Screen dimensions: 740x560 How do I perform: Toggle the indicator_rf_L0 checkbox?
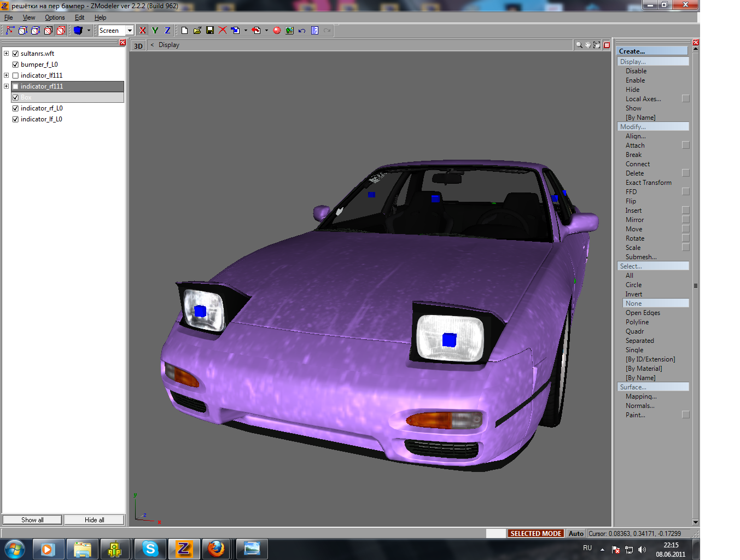tap(15, 108)
